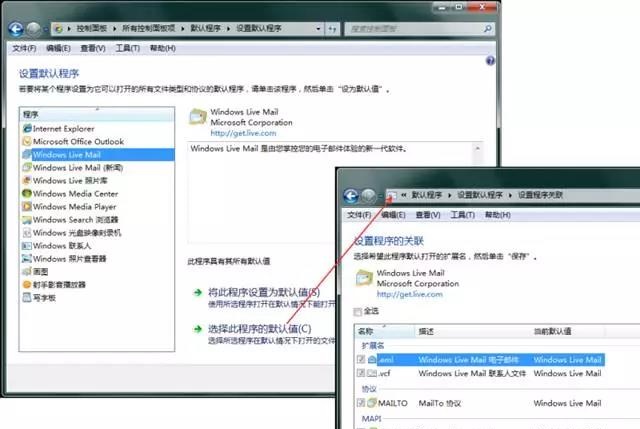Screen dimensions: 640x429
Task: Click inside the control panel search field
Action: 413,29
